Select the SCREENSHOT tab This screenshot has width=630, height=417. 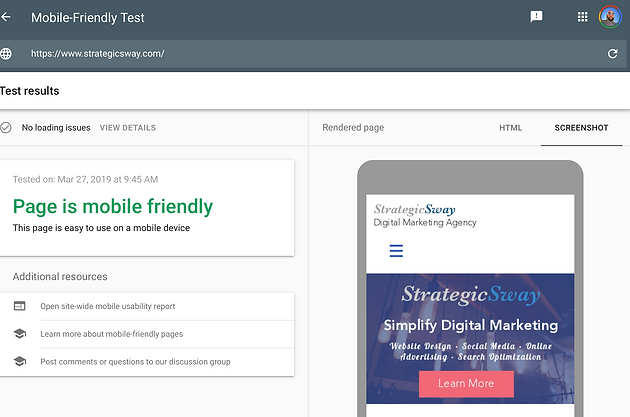581,128
